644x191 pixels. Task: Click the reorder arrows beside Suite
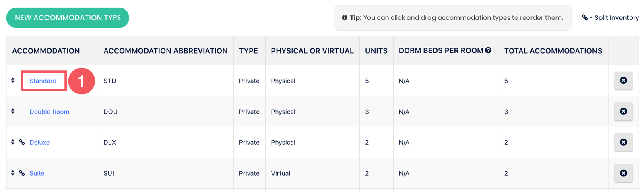13,173
